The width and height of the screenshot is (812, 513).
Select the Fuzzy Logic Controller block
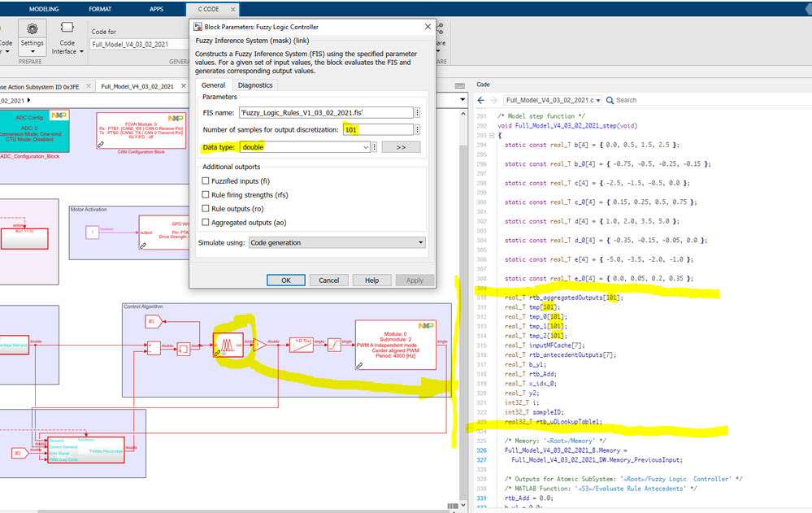[x=228, y=345]
